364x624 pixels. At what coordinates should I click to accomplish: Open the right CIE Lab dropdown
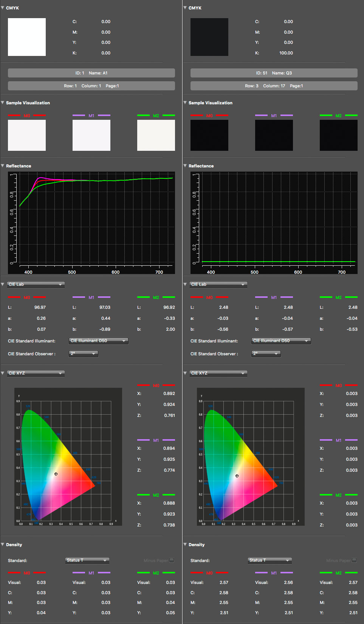(x=218, y=284)
